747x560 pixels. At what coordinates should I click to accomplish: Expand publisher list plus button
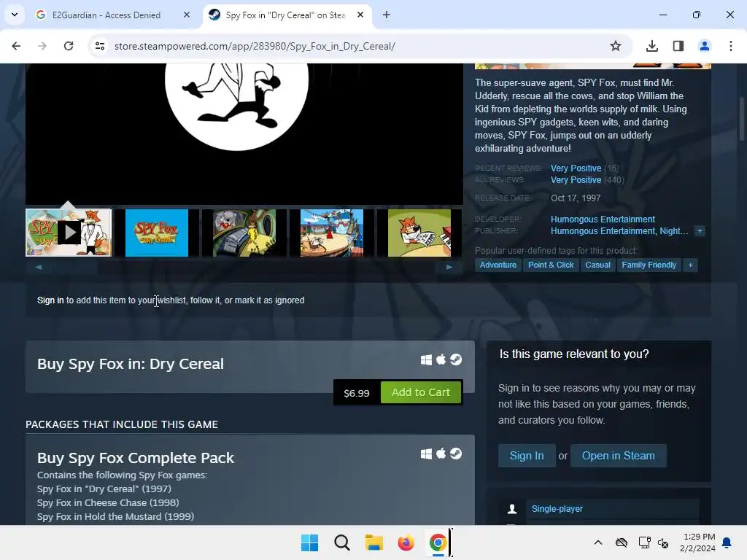tap(700, 231)
